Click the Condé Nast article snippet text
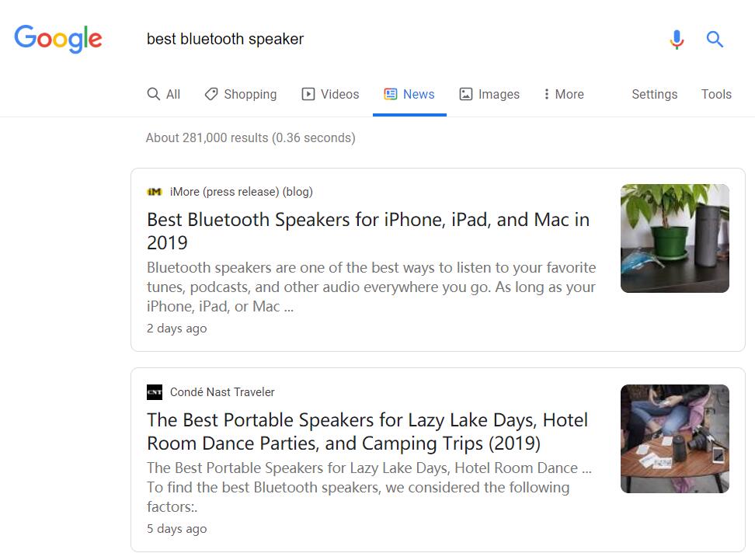 (x=369, y=487)
